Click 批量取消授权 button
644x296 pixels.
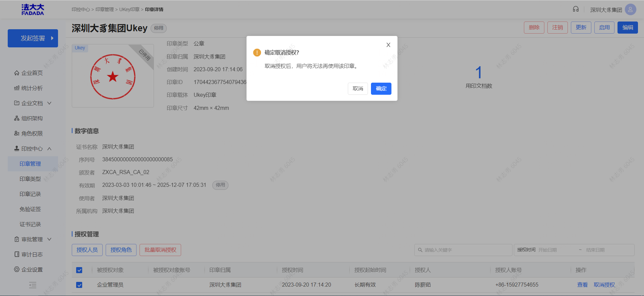pyautogui.click(x=160, y=250)
